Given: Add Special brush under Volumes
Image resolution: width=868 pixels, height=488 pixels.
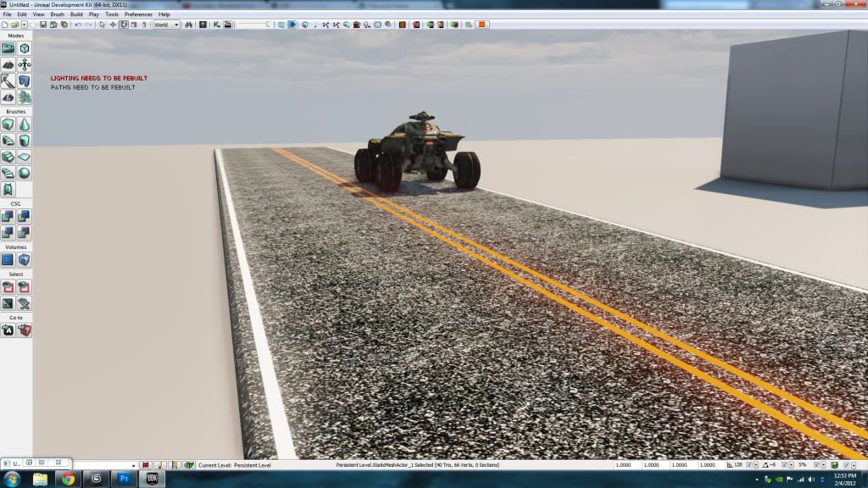Looking at the screenshot, I should pyautogui.click(x=8, y=259).
